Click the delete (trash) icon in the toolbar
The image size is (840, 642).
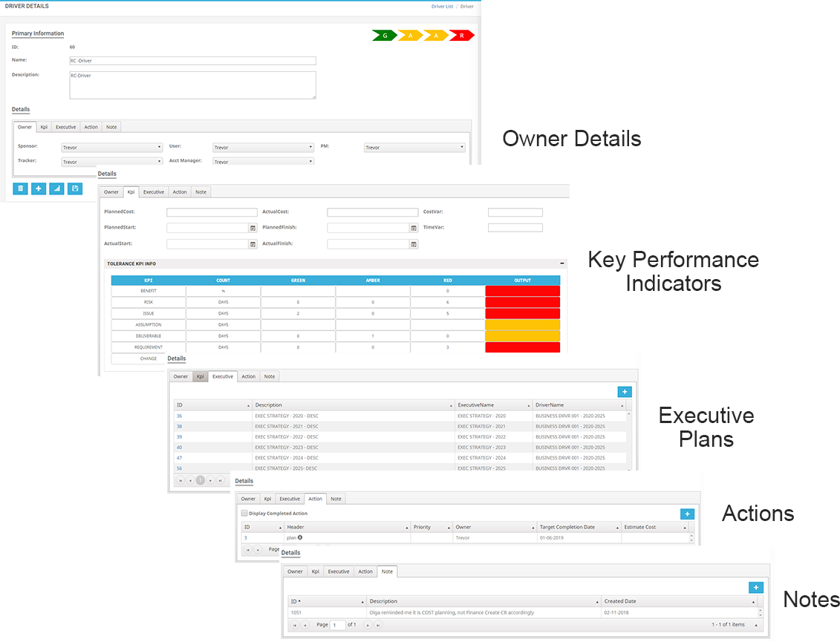tap(20, 189)
